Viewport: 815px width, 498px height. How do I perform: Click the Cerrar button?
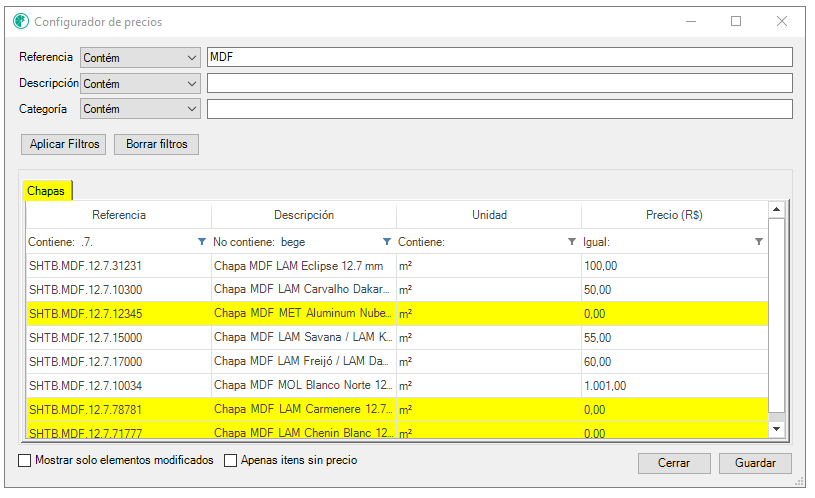[x=674, y=464]
